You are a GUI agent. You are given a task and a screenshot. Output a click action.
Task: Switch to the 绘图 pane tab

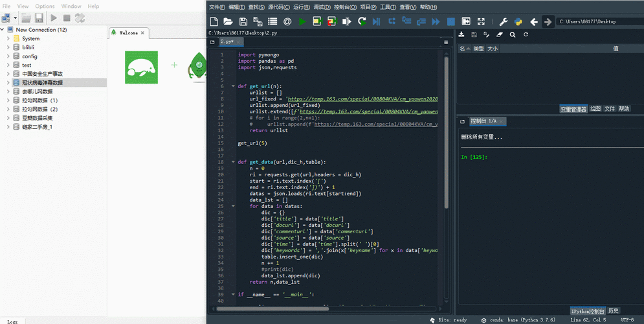(x=595, y=109)
